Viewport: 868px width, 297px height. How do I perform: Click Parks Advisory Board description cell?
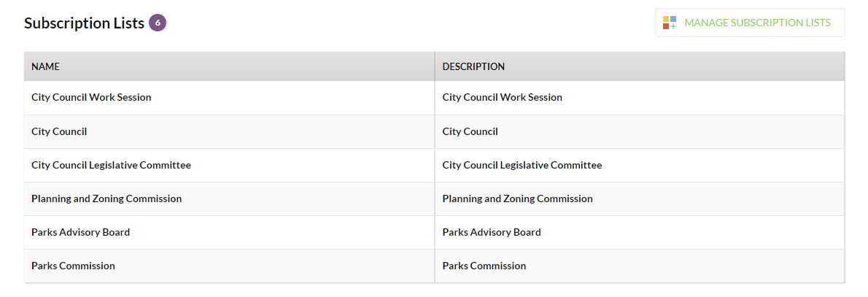[640, 232]
